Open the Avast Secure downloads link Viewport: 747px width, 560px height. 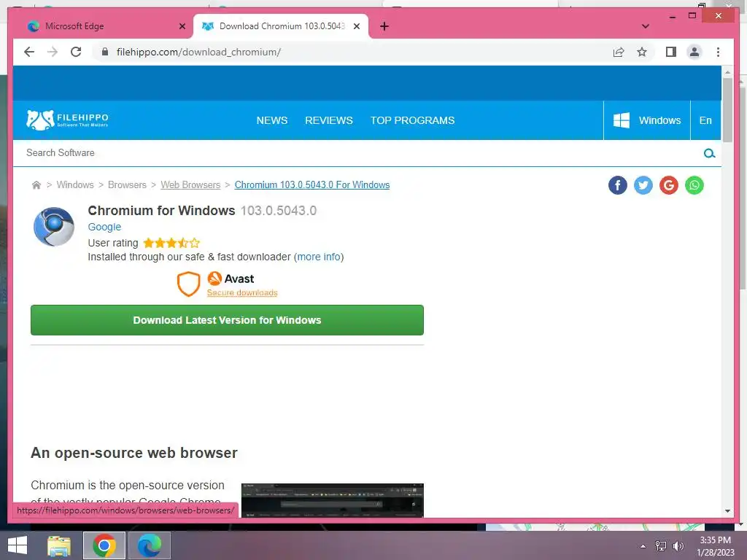[x=242, y=292]
